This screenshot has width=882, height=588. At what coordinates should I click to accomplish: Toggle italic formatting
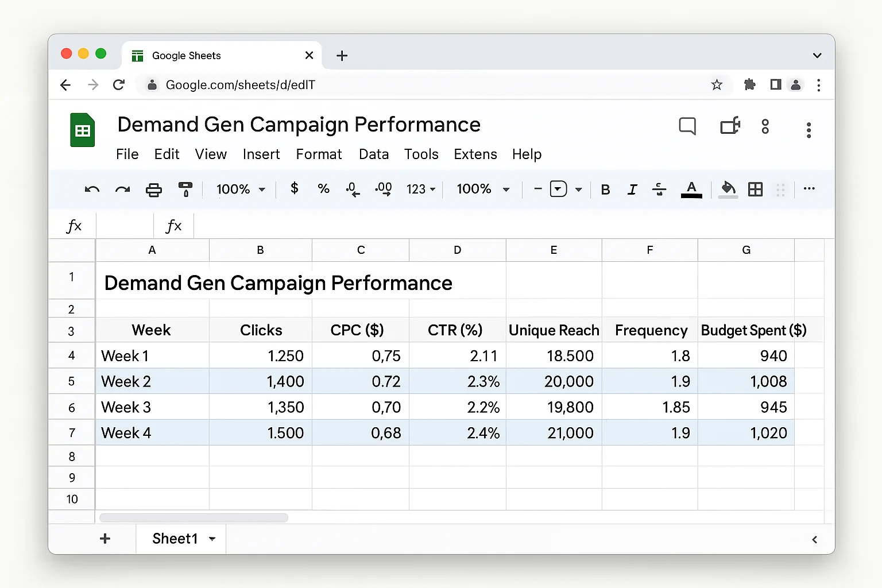pyautogui.click(x=632, y=189)
